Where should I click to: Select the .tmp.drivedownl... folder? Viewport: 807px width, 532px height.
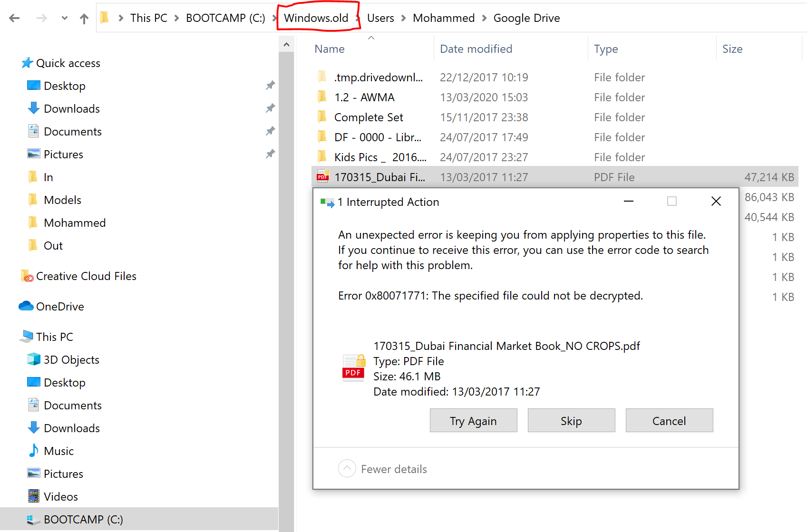[x=378, y=77]
